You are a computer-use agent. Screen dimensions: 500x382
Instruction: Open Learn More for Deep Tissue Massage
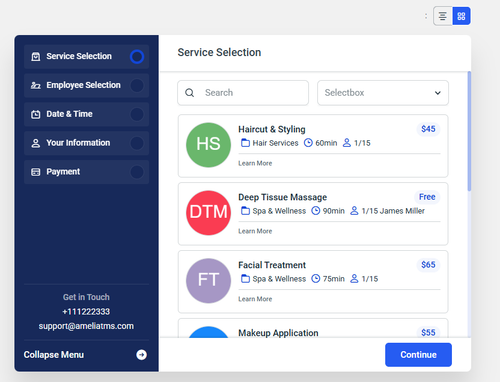coord(255,231)
